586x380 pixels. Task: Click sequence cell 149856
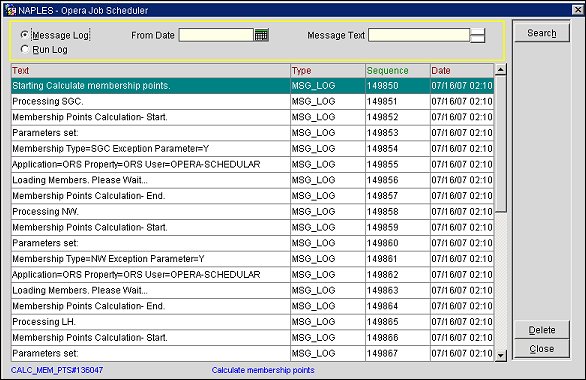(398, 180)
